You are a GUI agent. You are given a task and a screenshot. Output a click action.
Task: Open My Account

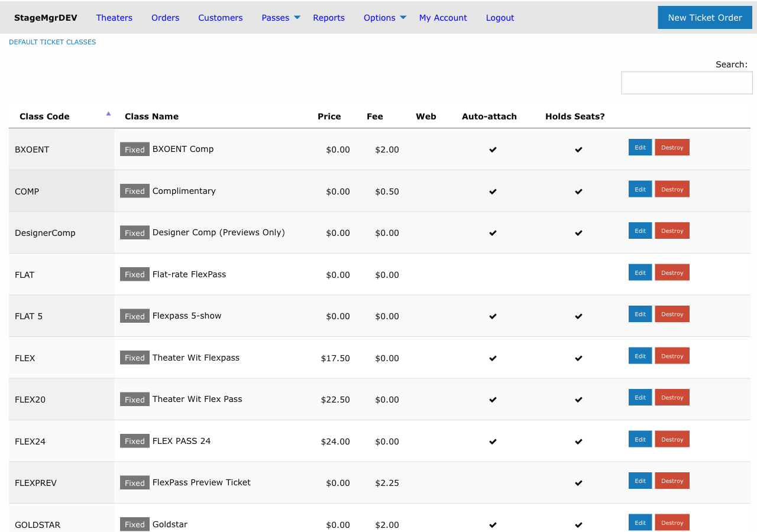(x=443, y=18)
